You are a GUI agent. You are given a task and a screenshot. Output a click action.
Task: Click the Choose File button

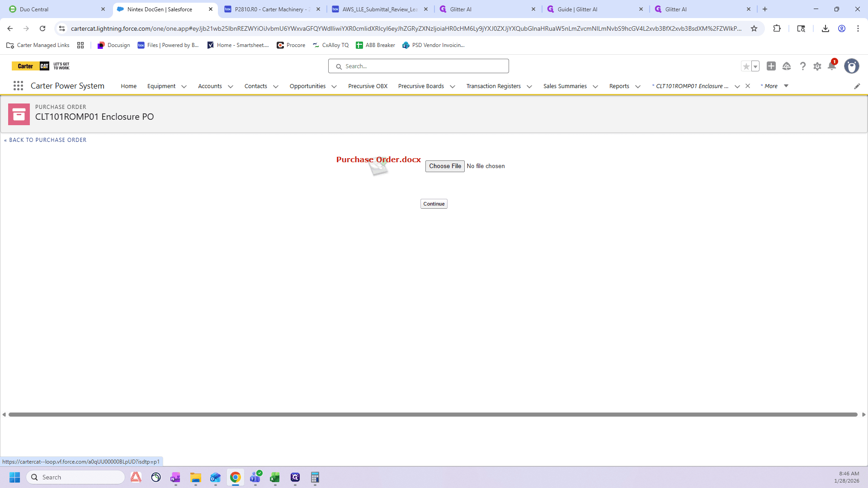(x=445, y=166)
